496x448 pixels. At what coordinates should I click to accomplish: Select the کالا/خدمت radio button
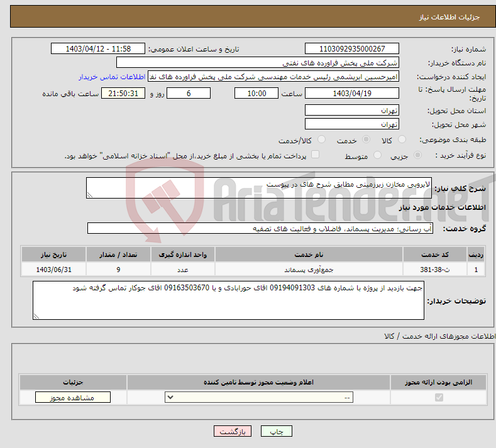(321, 139)
